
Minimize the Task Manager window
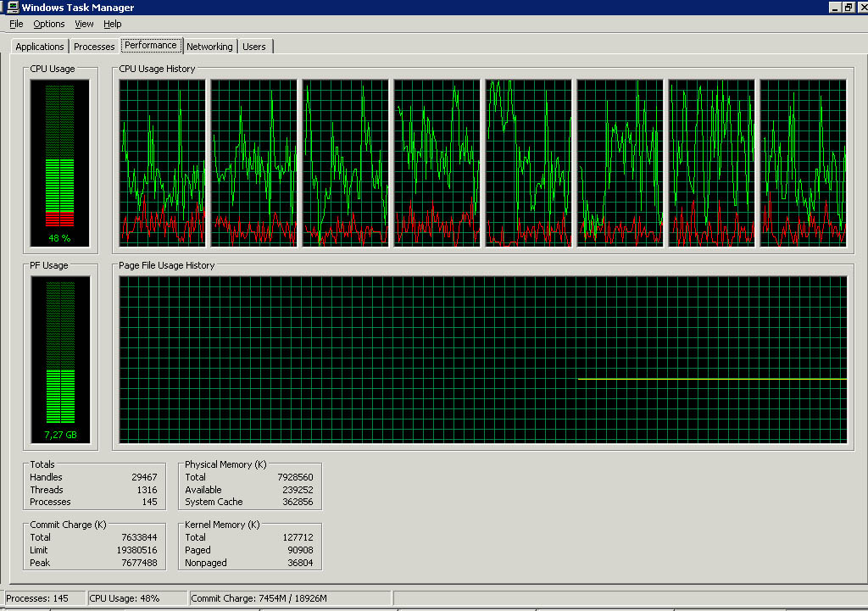833,7
